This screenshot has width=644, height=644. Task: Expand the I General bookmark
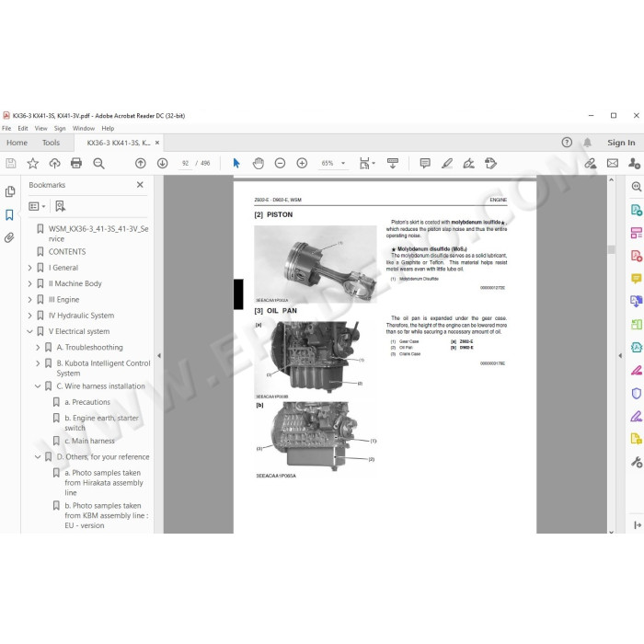coord(29,268)
